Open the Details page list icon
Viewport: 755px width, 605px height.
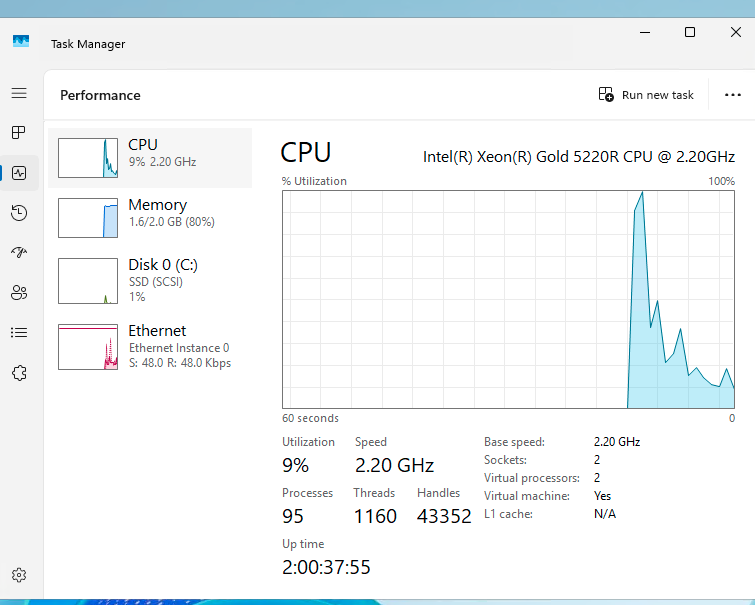pos(19,332)
